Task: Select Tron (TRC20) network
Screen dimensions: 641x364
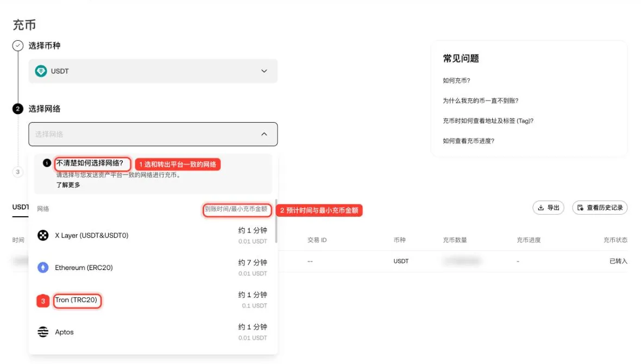Action: coord(152,300)
